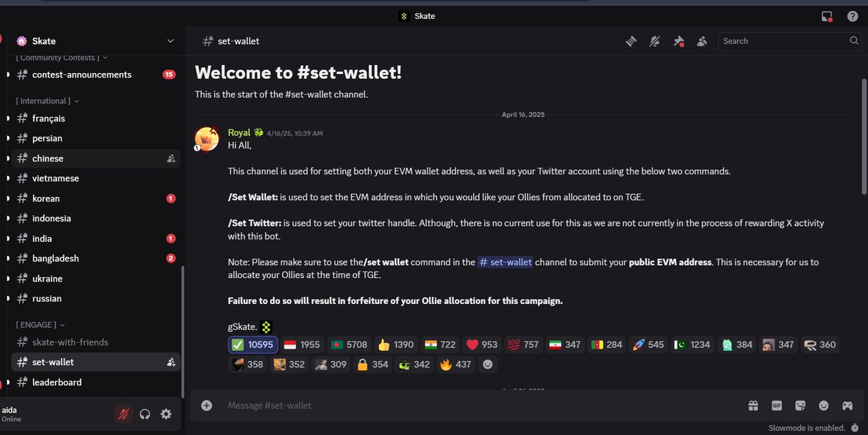Collapse the International category
Screen dimensions: 868x435
(x=48, y=101)
